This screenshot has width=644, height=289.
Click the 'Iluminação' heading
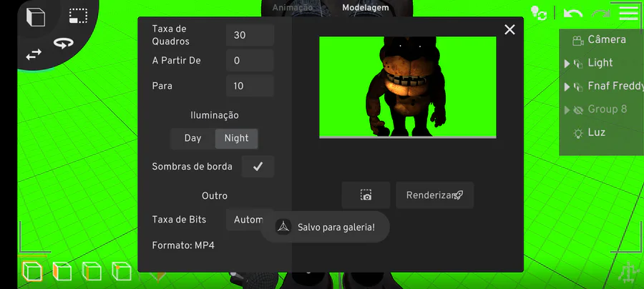coord(215,115)
